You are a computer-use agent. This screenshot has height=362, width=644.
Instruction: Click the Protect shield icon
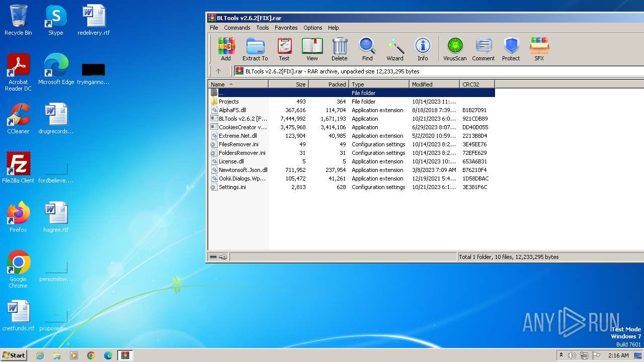511,49
